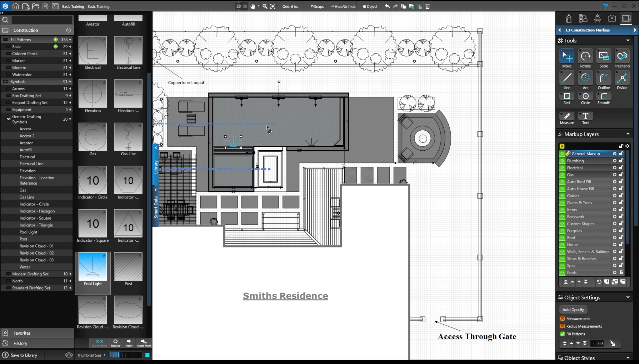639x364 pixels.
Task: Hide the Electrical markup layer
Action: pos(562,168)
